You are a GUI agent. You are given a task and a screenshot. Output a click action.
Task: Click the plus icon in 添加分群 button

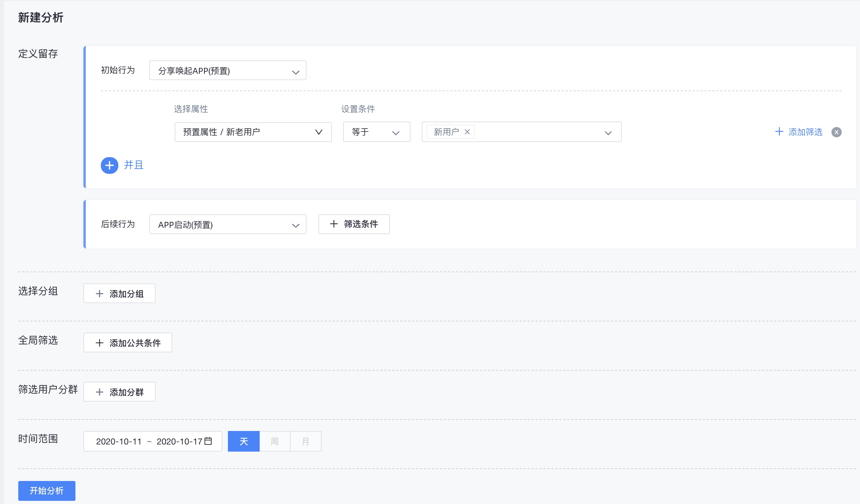[x=100, y=392]
